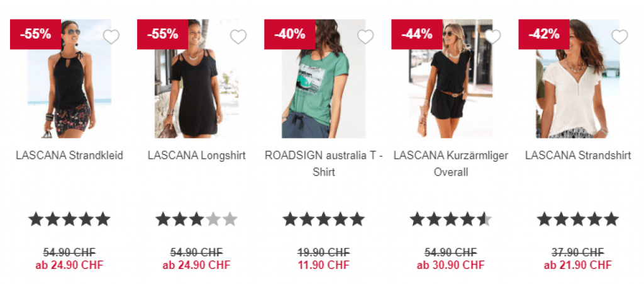Screen dimensions: 644x284
Task: Click heart icon on ROADSIGN australia T-Shirt
Action: [365, 37]
